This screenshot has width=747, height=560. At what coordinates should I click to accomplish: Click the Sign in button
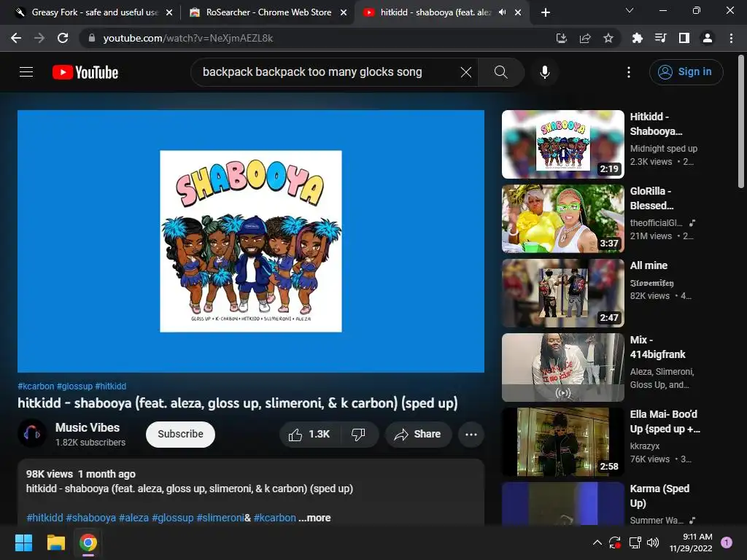pyautogui.click(x=686, y=72)
